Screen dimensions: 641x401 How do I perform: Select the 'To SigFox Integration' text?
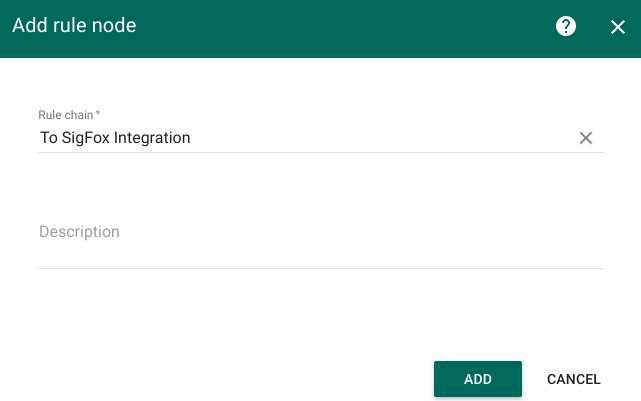tap(115, 138)
